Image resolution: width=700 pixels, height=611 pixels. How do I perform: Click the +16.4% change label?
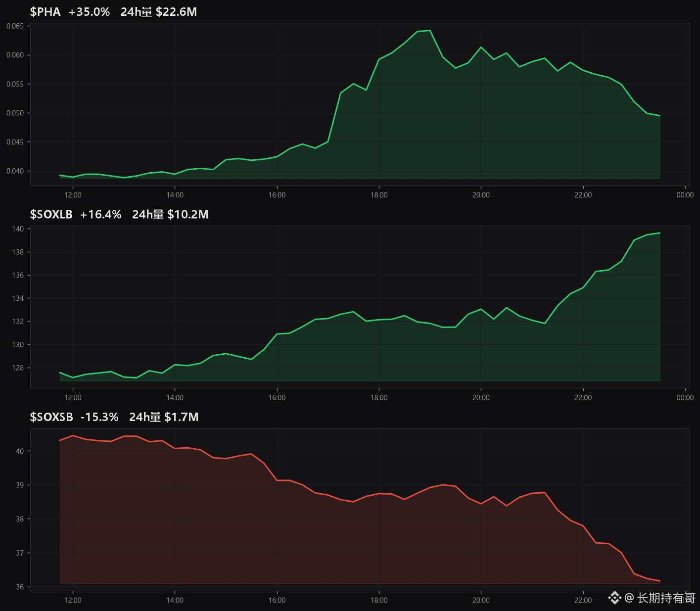coord(101,214)
